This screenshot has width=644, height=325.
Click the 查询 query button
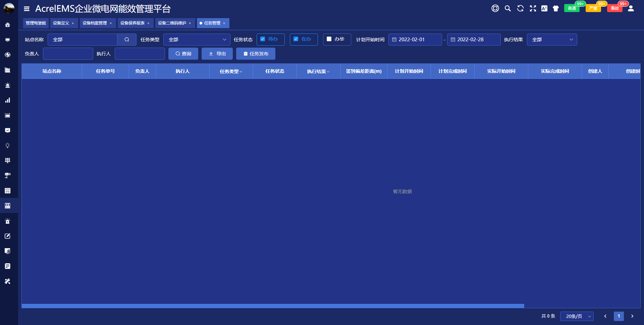point(183,54)
